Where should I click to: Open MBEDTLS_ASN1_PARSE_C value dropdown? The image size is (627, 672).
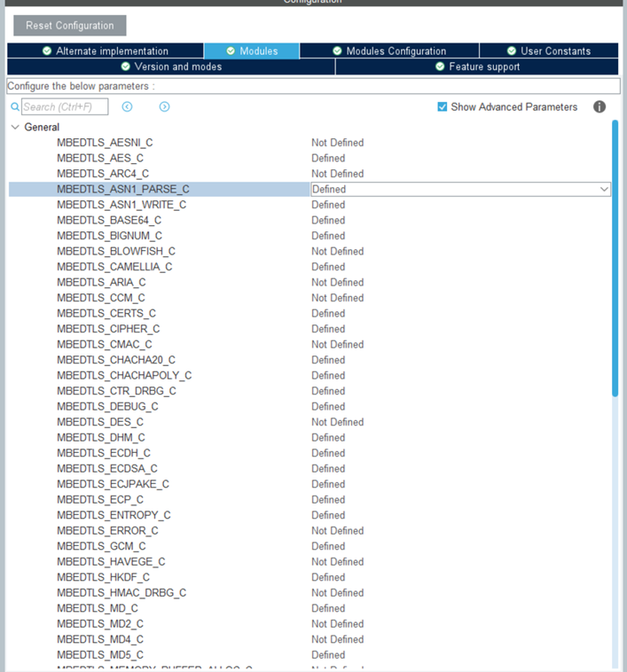(460, 189)
